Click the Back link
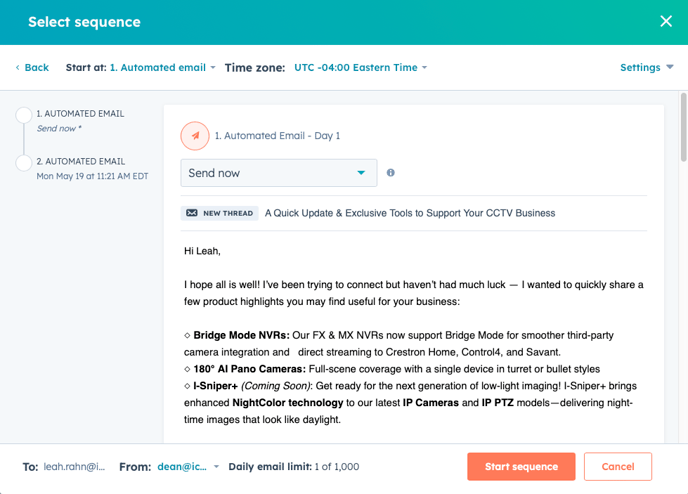688x494 pixels. [32, 67]
